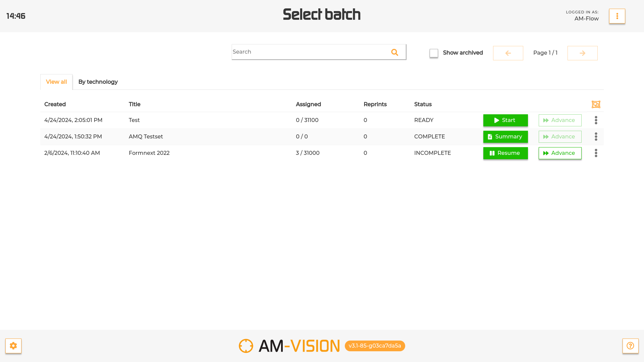Advance the Formnext 2022 batch

pyautogui.click(x=559, y=153)
